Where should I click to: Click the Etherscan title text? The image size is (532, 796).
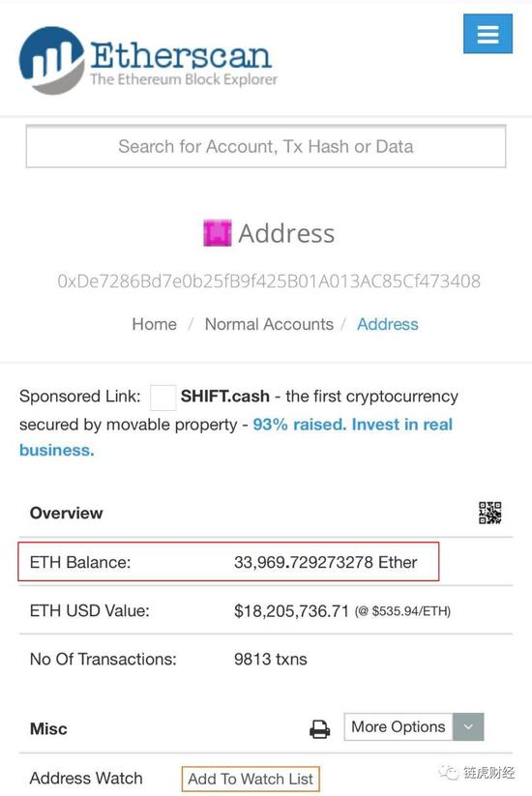tap(181, 55)
